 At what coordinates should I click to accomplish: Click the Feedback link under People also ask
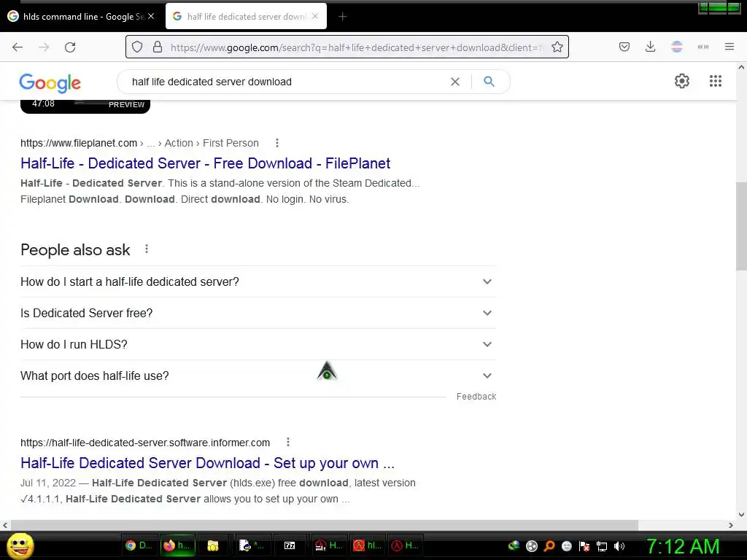pos(476,396)
